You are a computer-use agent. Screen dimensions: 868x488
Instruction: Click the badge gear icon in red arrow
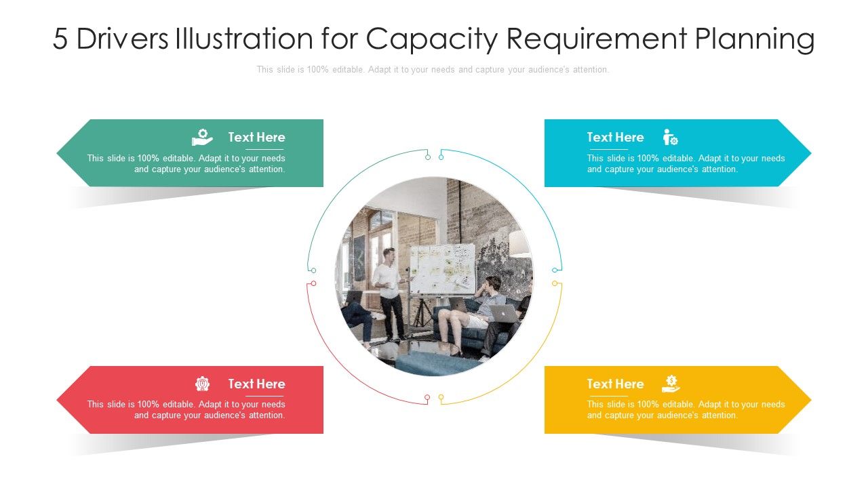coord(202,384)
